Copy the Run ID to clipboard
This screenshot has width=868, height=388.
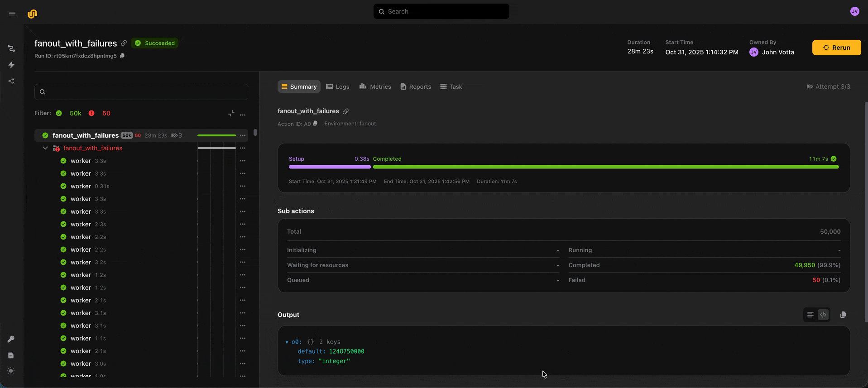pyautogui.click(x=122, y=56)
